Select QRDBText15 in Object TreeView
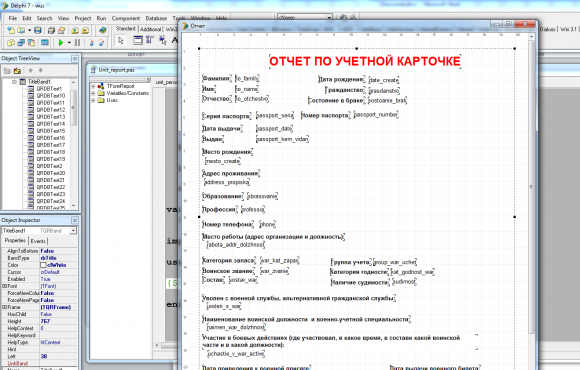This screenshot has height=370, width=580. pos(51,131)
